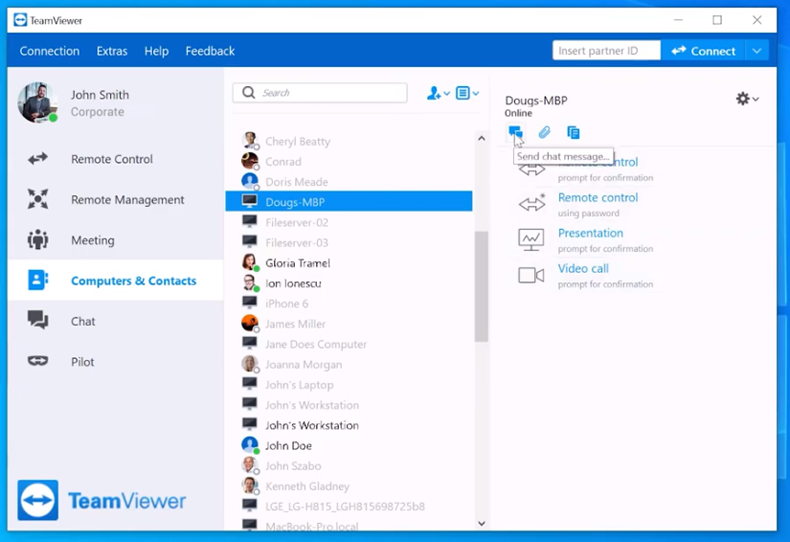
Task: Click the contact list scroll down arrow
Action: 482,523
